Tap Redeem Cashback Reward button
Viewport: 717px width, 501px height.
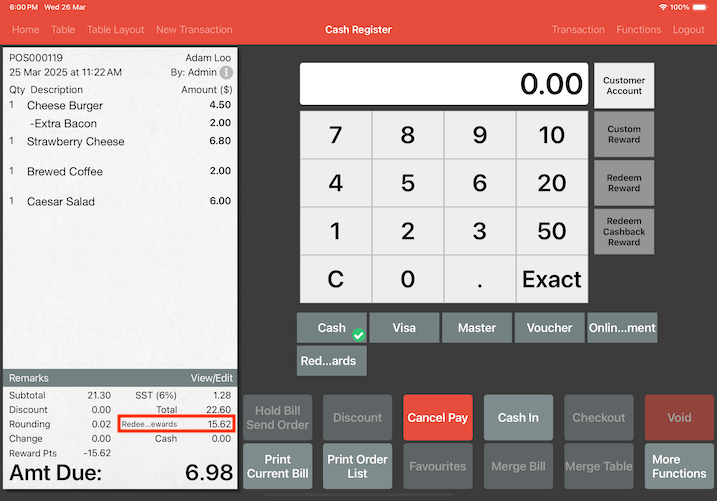click(624, 231)
